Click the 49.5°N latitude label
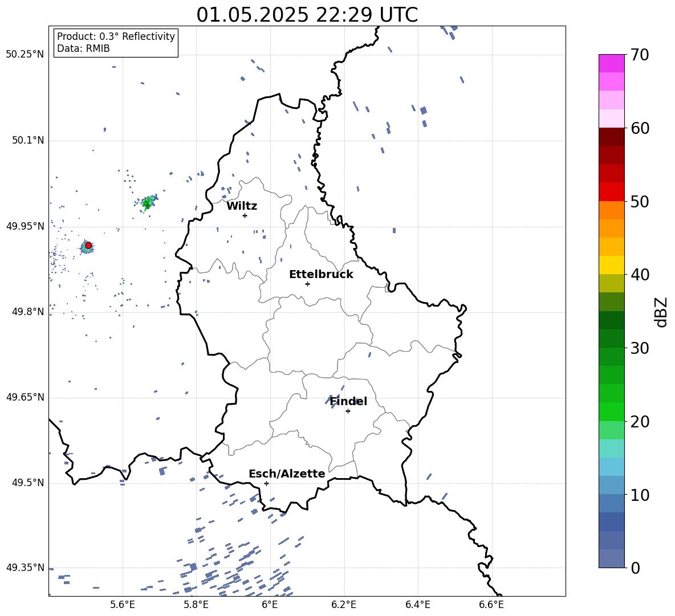The image size is (675, 616). pos(28,483)
